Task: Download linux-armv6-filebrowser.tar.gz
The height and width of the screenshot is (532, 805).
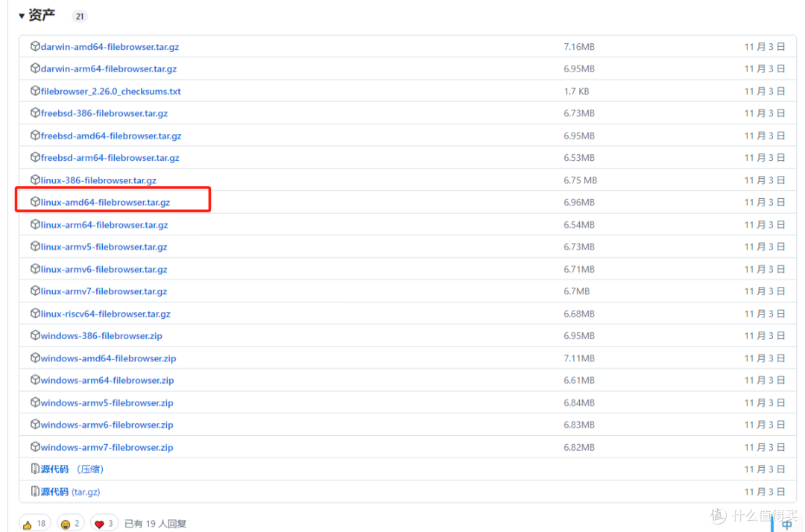Action: point(104,269)
